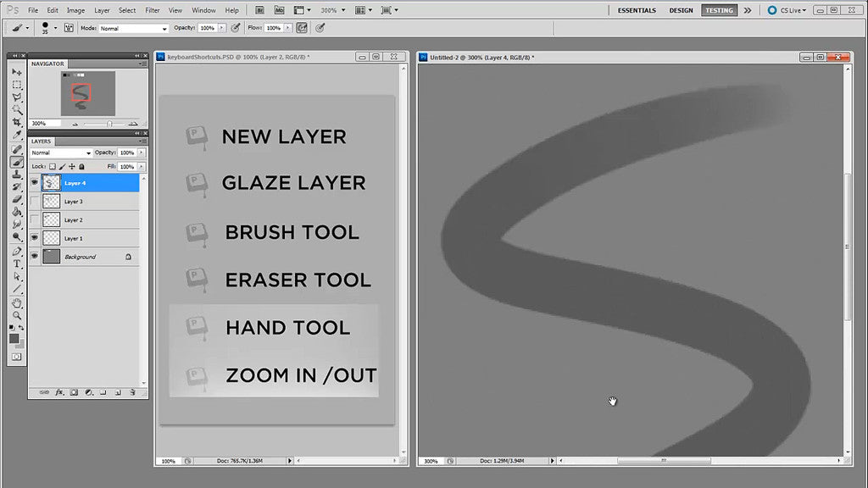868x488 pixels.
Task: Open the tool preset picker arrow
Action: tap(28, 28)
